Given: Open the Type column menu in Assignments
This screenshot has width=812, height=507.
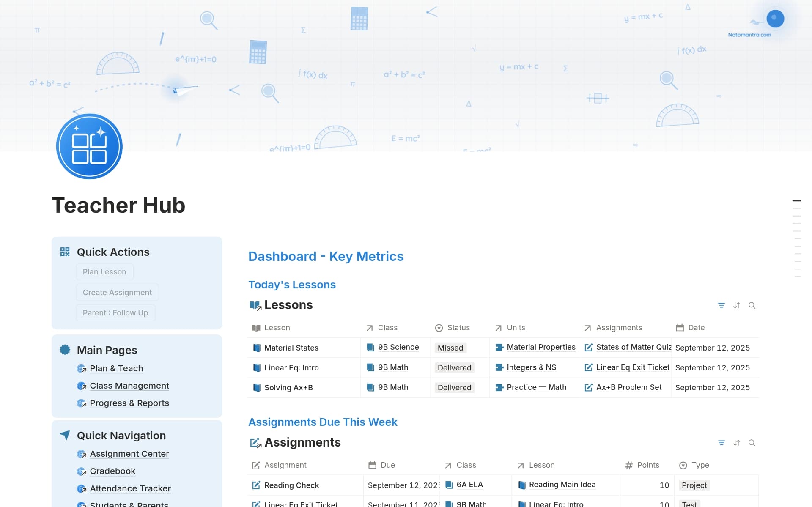Looking at the screenshot, I should coord(699,465).
